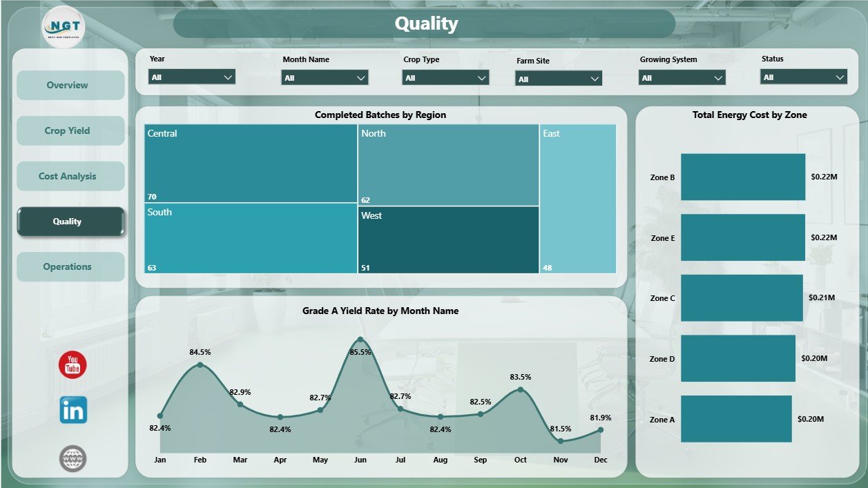Image resolution: width=868 pixels, height=488 pixels.
Task: Open the Cost Analysis page
Action: point(70,176)
